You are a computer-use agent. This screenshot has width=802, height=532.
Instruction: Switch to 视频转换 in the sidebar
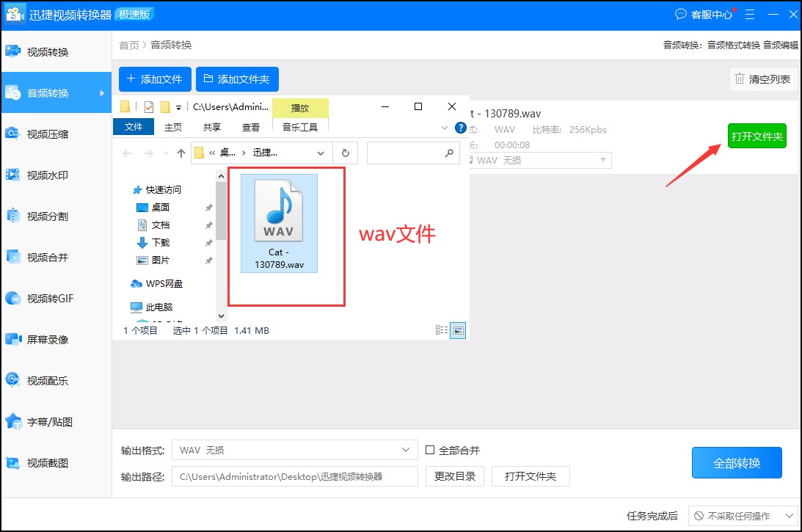pos(55,51)
